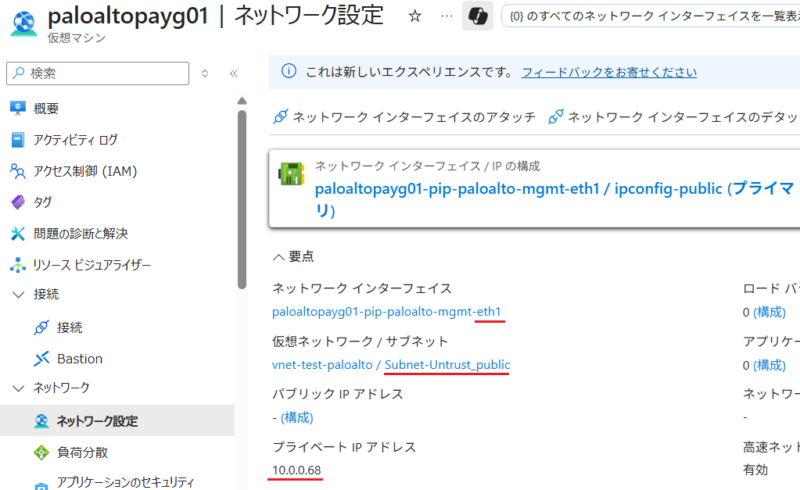Click ネットワーク インターフェイスのアタッチ button
The height and width of the screenshot is (490, 800).
pos(404,117)
